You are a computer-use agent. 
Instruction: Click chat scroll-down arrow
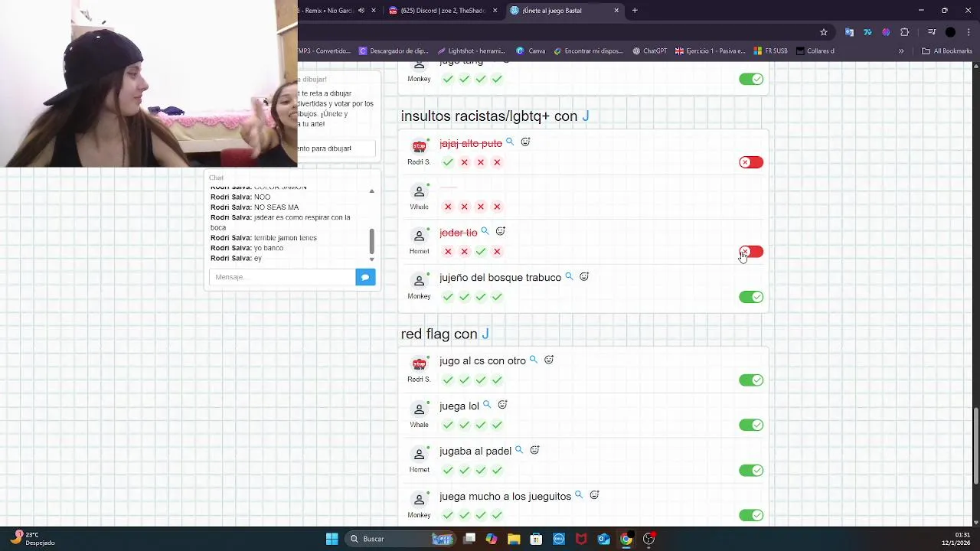coord(372,259)
